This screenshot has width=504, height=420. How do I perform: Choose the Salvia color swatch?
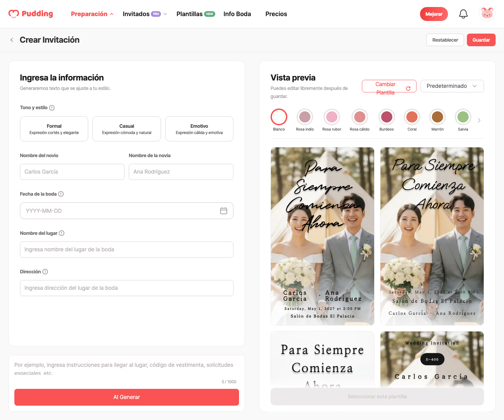coord(463,117)
